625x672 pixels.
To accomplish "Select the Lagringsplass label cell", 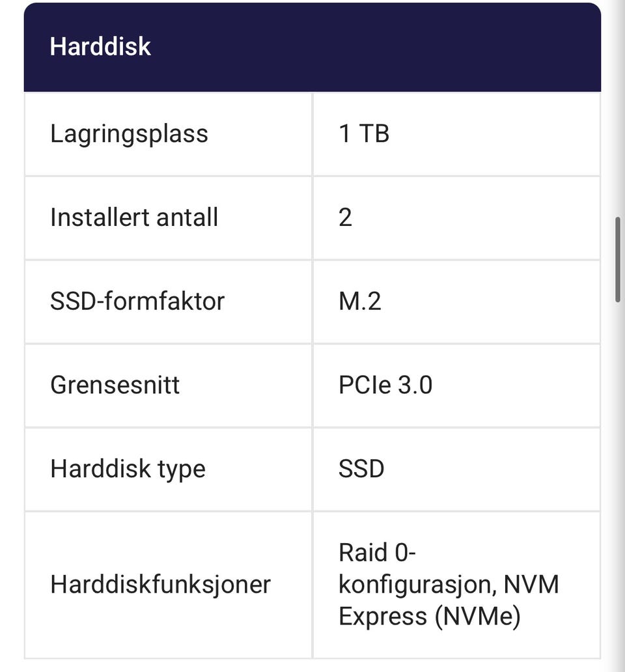I will tap(168, 133).
